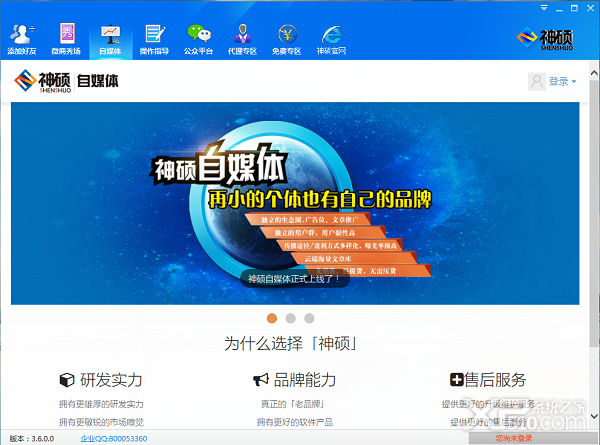Open the 添加好友 add friends tool

[x=22, y=39]
